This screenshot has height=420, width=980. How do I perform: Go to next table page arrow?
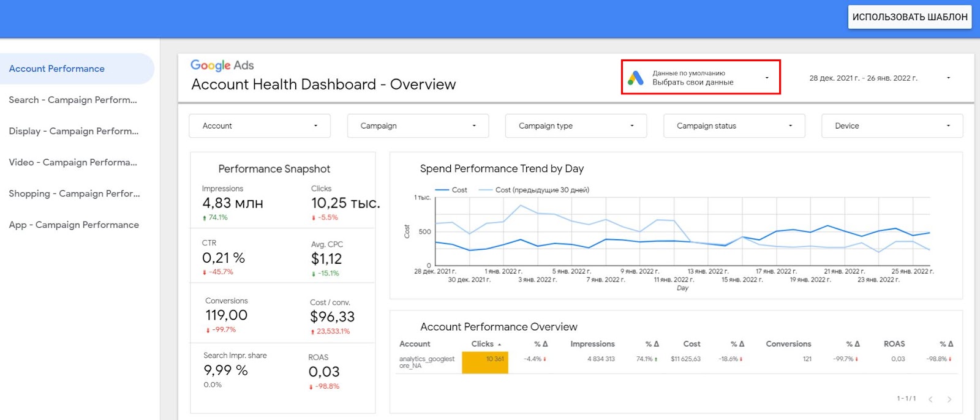click(949, 399)
